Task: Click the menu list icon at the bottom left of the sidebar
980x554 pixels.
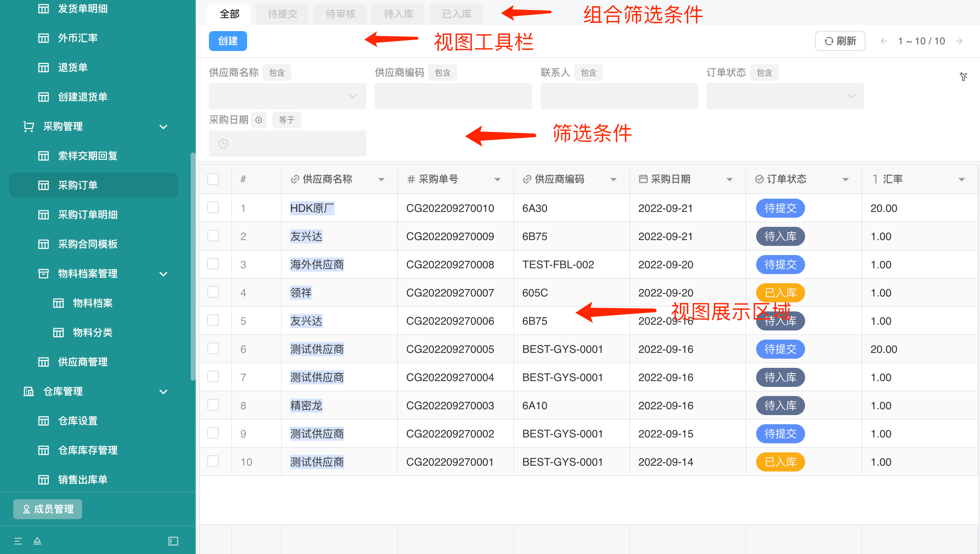Action: click(x=18, y=541)
